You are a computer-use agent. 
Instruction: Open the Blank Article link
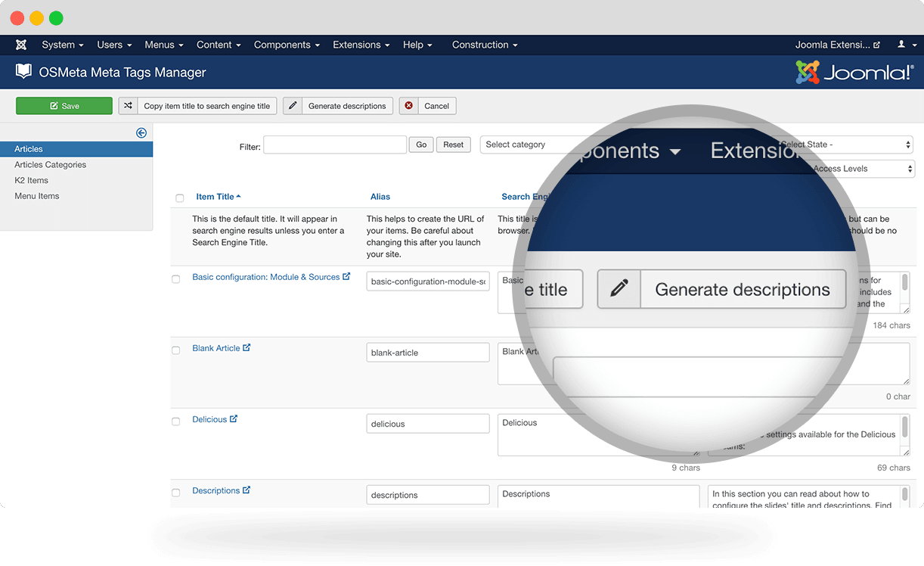coord(216,348)
